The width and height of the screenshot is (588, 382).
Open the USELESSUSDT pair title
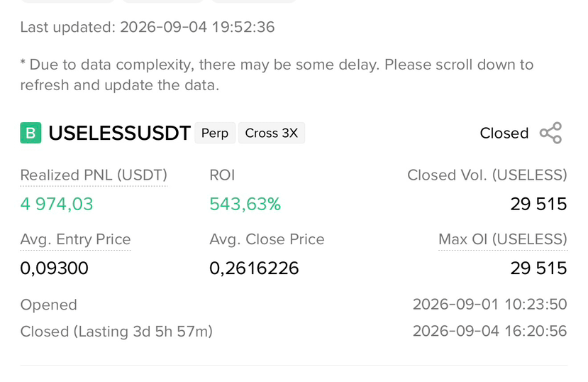click(120, 133)
